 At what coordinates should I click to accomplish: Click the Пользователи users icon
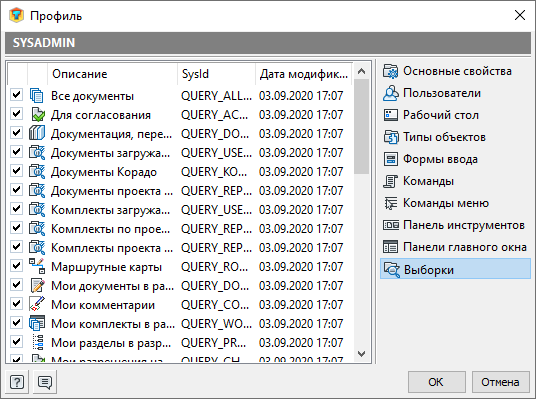point(390,93)
